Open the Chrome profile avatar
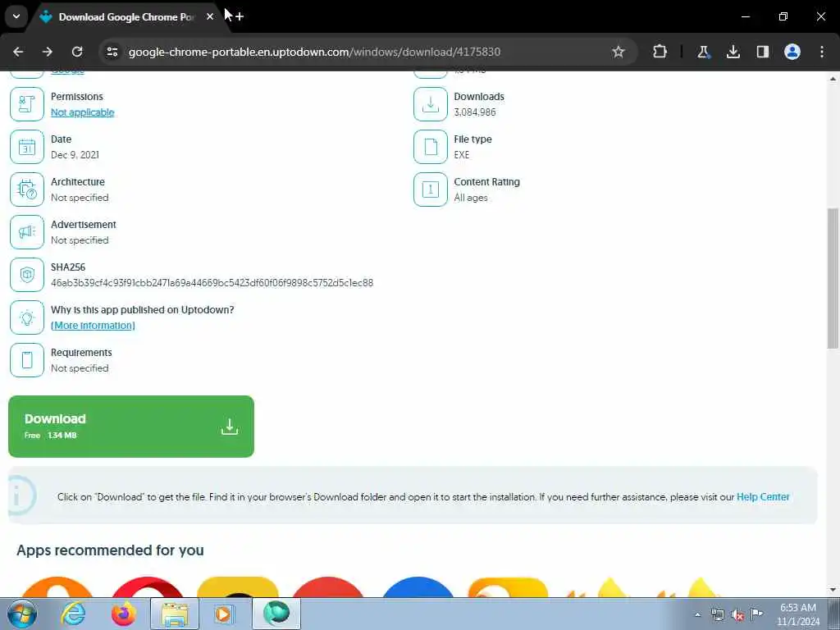Screen dimensions: 840x630 [x=792, y=52]
